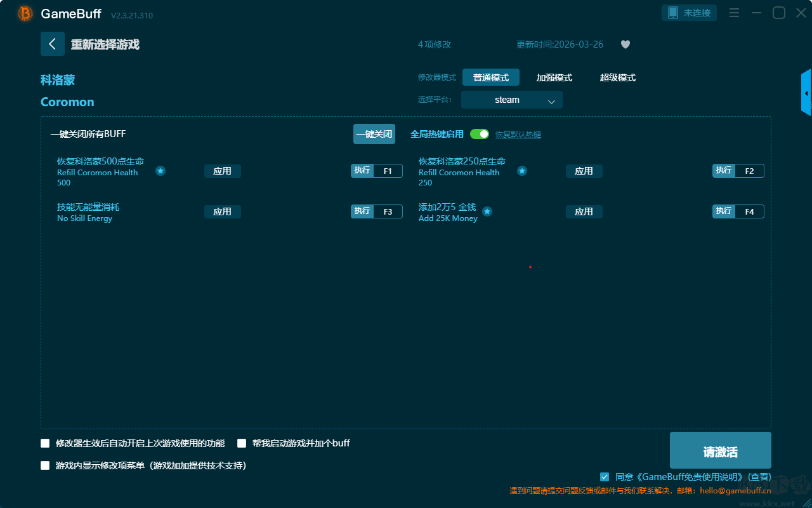Check the launch game and add buff option
Image resolution: width=812 pixels, height=508 pixels.
(x=242, y=443)
